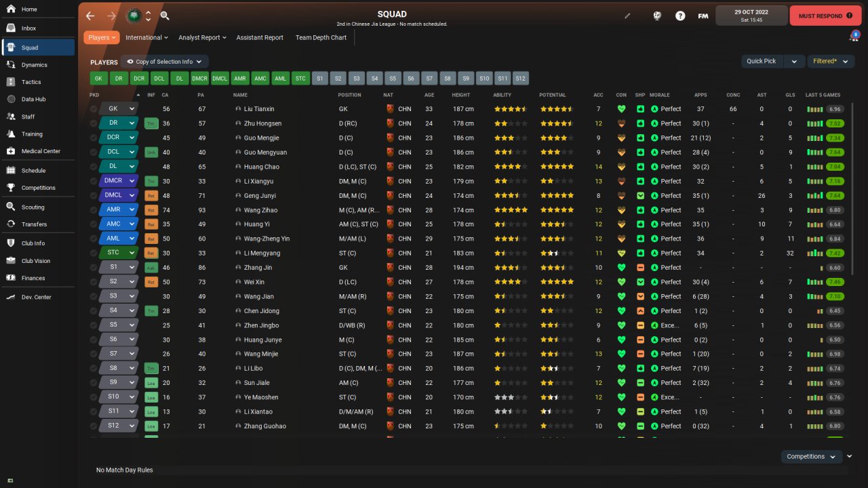Image resolution: width=868 pixels, height=488 pixels.
Task: Sort by the Morale column header
Action: [x=659, y=95]
